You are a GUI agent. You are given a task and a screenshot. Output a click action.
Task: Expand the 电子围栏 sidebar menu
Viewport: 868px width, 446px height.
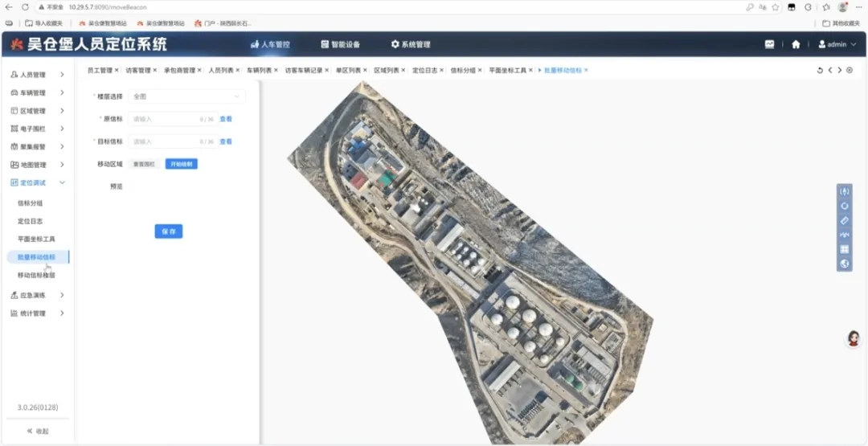tap(38, 129)
